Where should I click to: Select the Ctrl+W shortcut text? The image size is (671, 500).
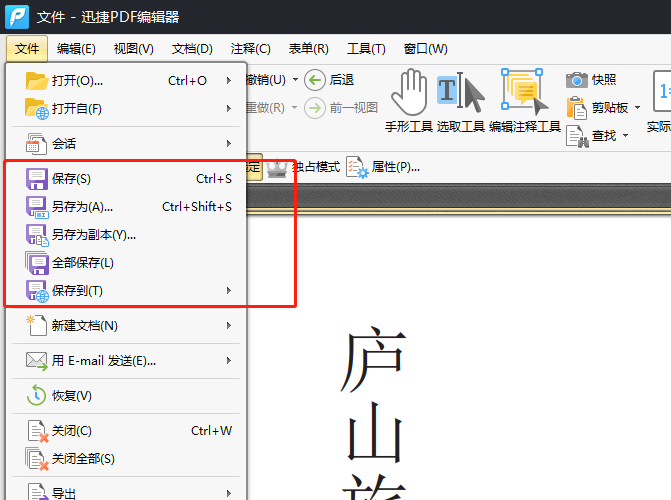(x=211, y=430)
